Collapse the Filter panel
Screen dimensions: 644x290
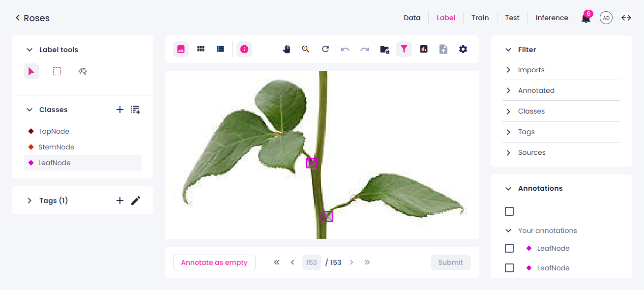(x=508, y=50)
